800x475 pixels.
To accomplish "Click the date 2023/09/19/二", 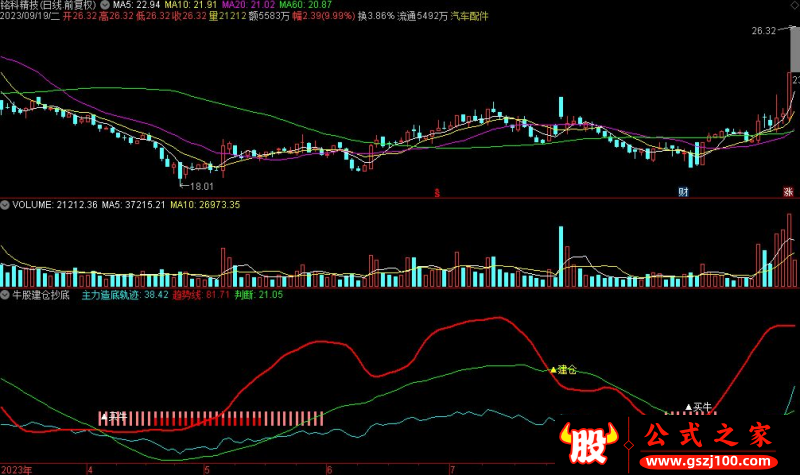I will coord(30,16).
